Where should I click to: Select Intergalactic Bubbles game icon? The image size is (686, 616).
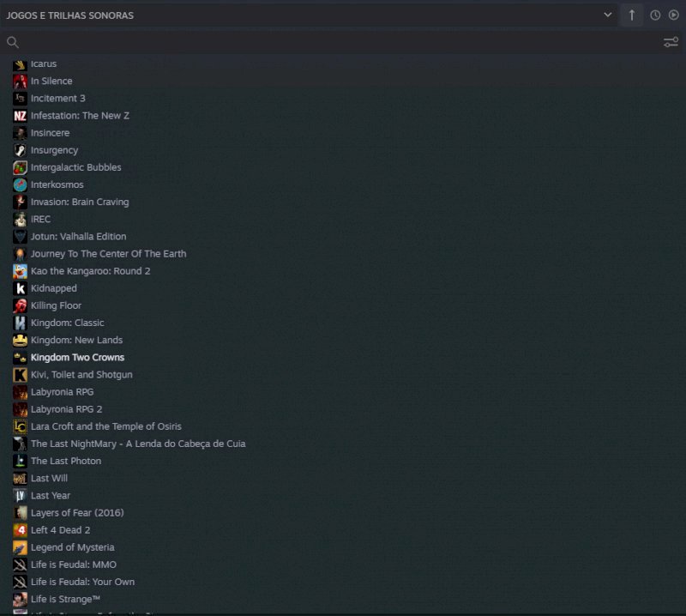click(21, 167)
